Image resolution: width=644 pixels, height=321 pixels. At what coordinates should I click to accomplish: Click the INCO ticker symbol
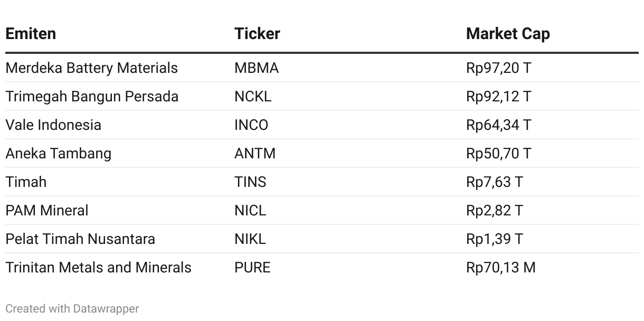251,125
